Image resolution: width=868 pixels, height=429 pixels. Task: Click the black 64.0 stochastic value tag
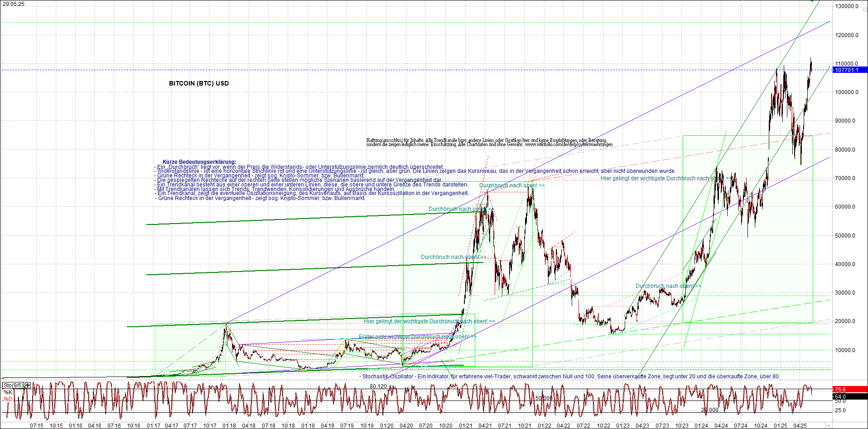click(850, 397)
